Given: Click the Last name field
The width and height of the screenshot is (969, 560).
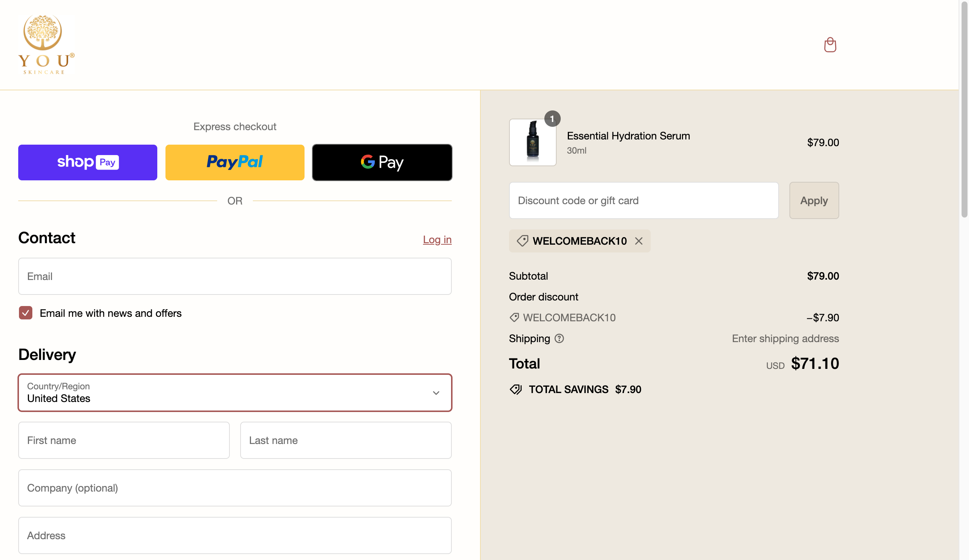Looking at the screenshot, I should (x=346, y=440).
